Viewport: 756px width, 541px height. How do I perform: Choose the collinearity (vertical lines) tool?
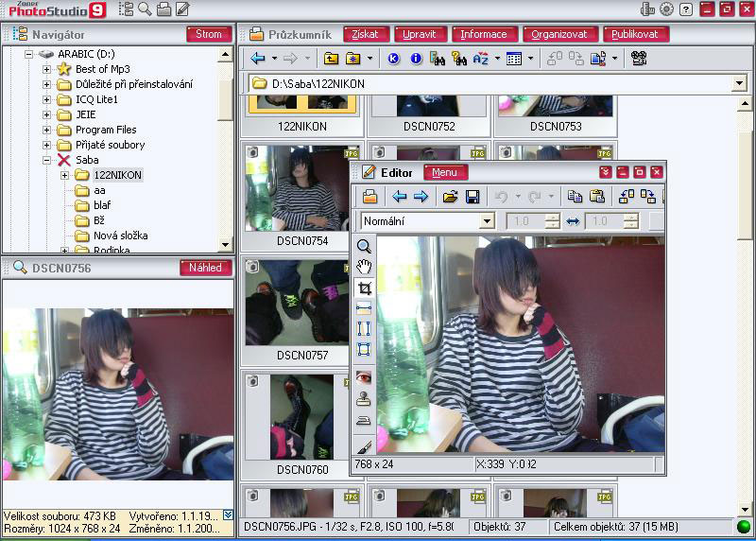pos(364,328)
